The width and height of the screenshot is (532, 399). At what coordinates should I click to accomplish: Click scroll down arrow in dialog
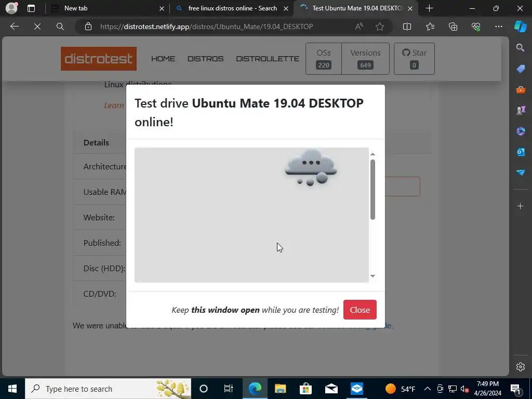click(373, 276)
